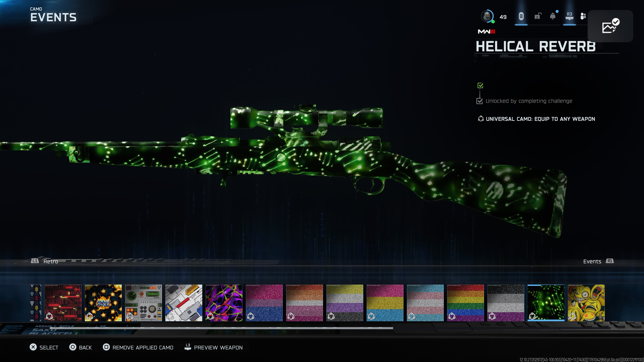Viewport: 644px width, 362px height.
Task: Click 'UNIVERSAL CAMO: EQUIP TO ANY WEAPON' text
Action: pyautogui.click(x=541, y=119)
